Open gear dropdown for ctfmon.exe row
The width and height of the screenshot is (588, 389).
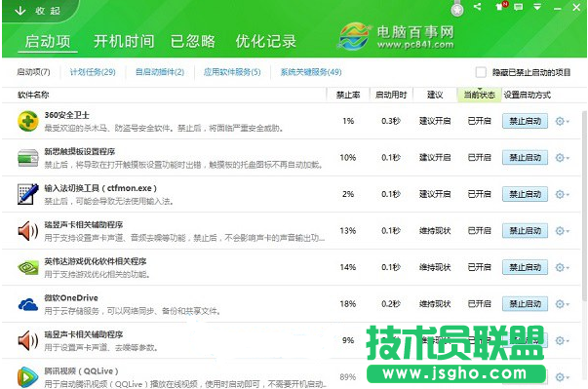point(562,194)
